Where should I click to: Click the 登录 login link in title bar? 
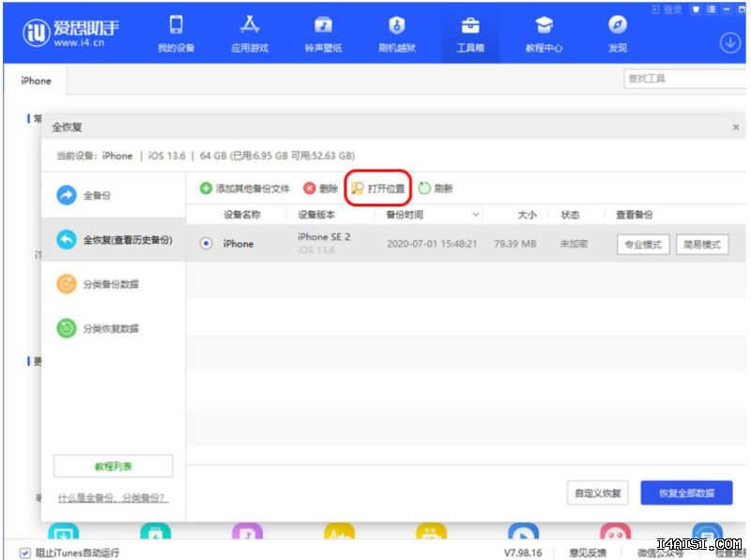tap(667, 9)
